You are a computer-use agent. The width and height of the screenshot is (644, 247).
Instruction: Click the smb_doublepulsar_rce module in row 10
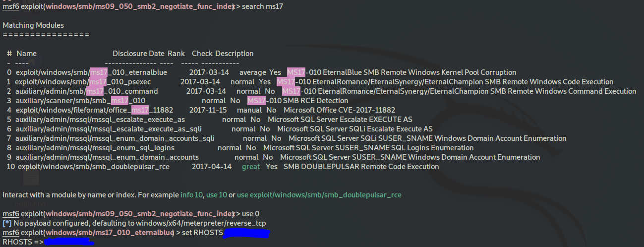(x=94, y=167)
